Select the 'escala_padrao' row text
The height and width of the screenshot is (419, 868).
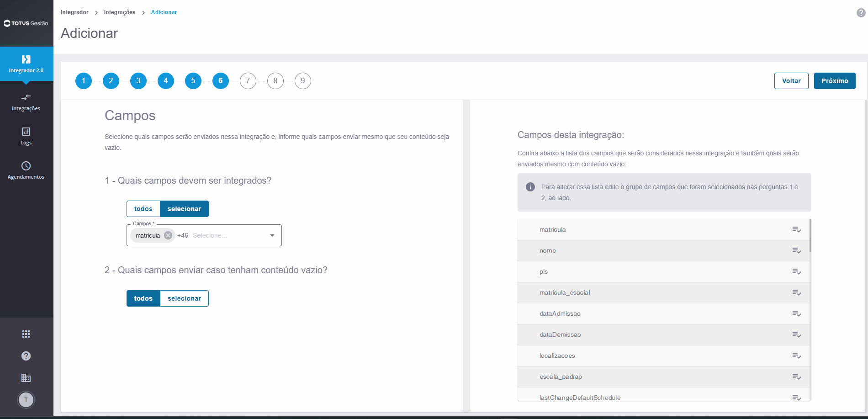coord(561,377)
